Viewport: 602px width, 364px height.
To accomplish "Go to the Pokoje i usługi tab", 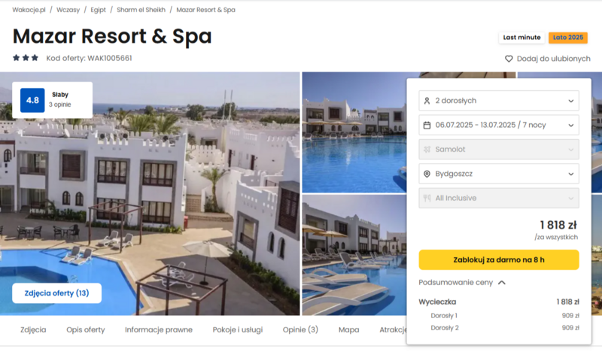I will pos(238,330).
